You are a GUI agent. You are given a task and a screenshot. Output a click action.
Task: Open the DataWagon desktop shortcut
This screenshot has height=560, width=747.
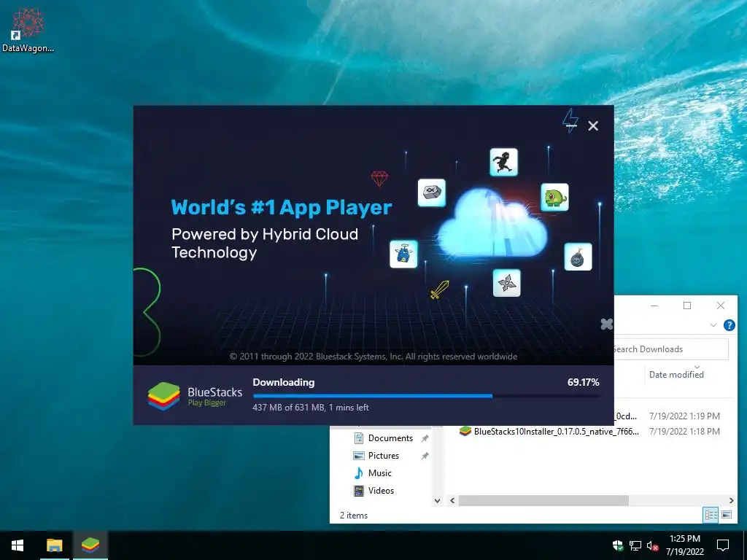[x=28, y=29]
